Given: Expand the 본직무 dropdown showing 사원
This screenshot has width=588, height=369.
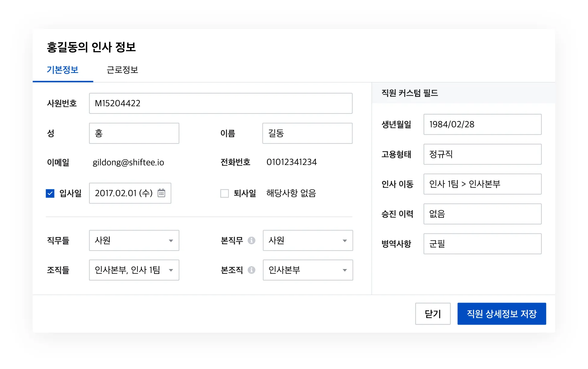Looking at the screenshot, I should click(345, 240).
